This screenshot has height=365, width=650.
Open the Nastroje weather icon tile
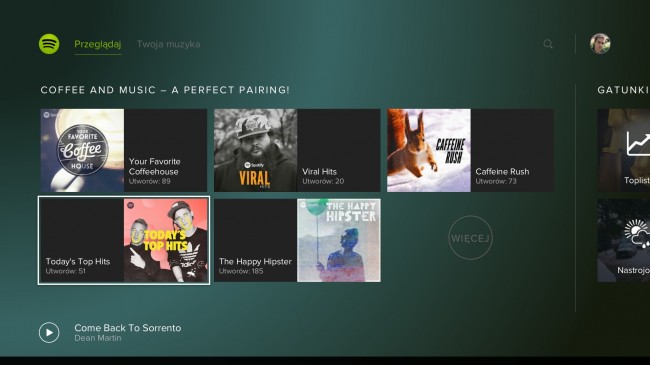[623, 240]
